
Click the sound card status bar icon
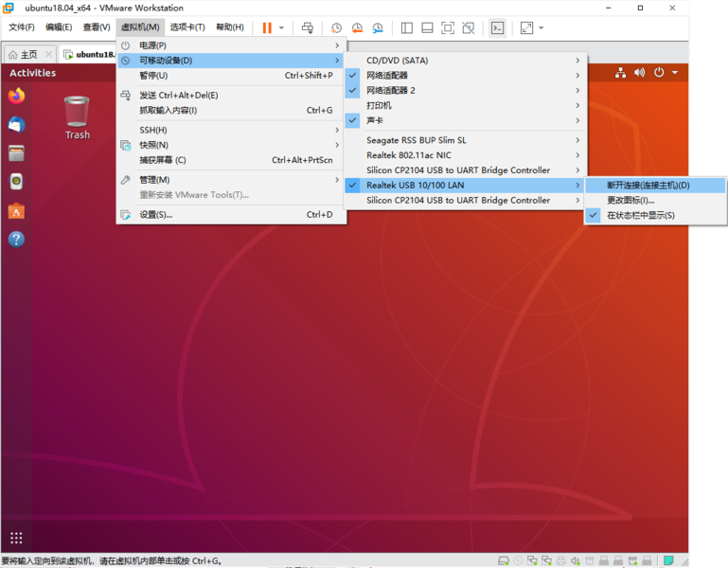pyautogui.click(x=576, y=560)
